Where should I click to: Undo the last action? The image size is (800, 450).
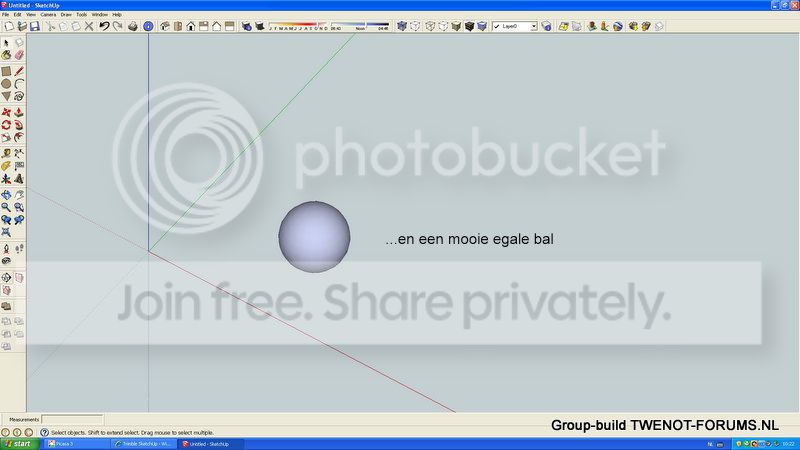[105, 26]
